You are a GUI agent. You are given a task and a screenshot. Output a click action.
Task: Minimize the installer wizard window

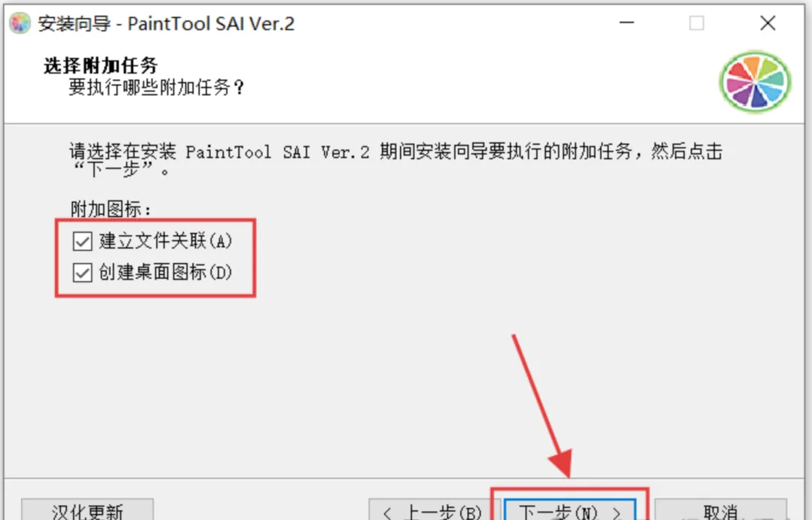(626, 23)
